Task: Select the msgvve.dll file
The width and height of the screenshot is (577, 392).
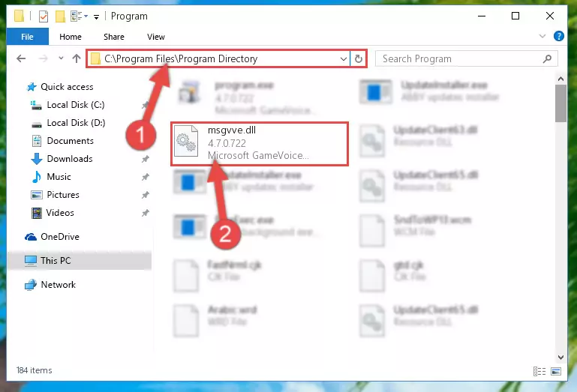Action: 260,144
